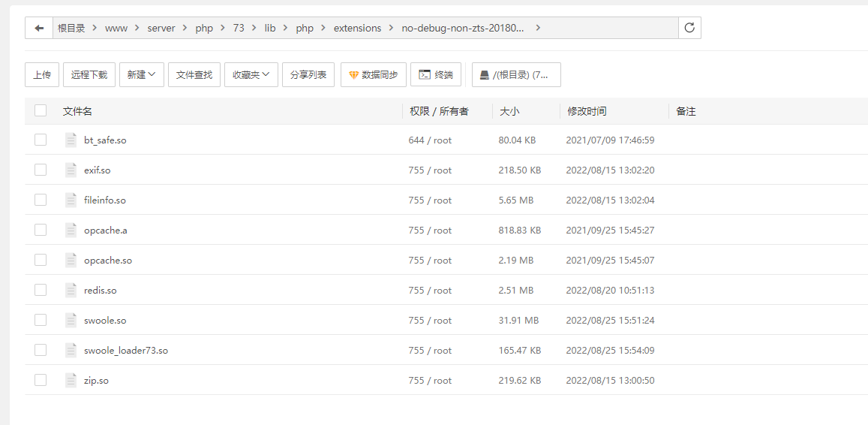Click the 文件查找 button

pos(194,75)
